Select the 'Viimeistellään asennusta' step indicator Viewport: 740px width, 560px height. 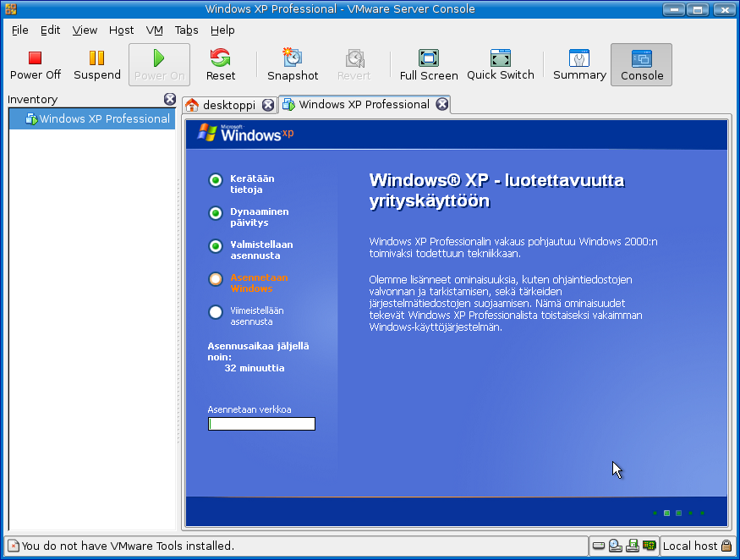tap(216, 312)
